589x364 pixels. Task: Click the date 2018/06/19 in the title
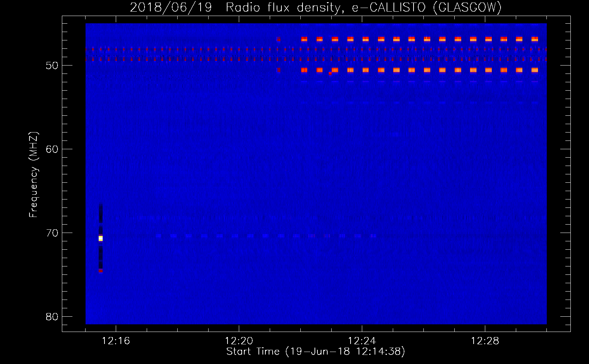point(171,7)
